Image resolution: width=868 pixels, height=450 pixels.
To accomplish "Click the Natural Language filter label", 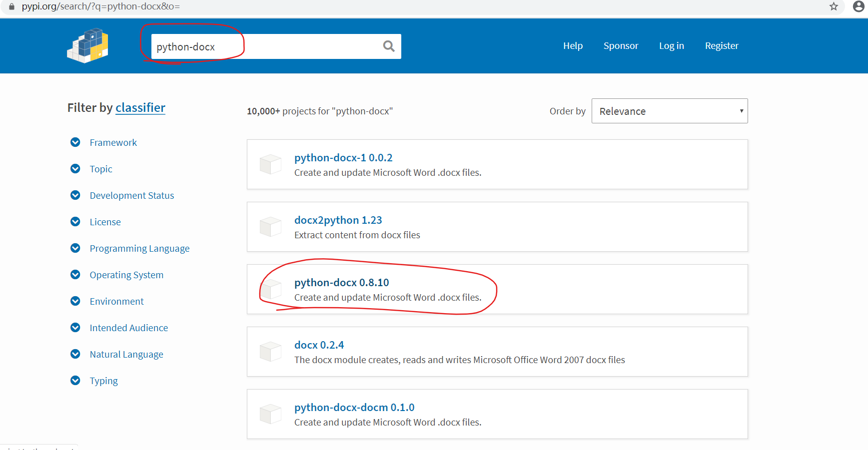I will [126, 354].
